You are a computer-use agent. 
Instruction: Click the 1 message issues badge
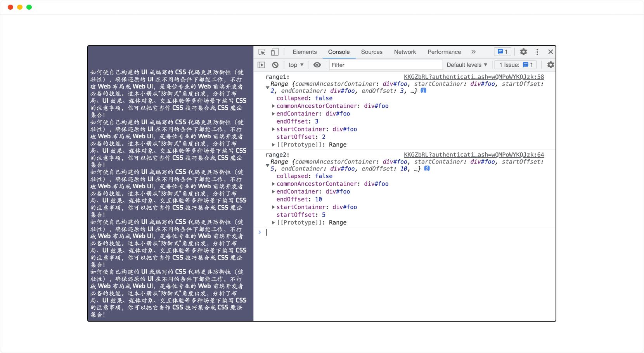[503, 52]
